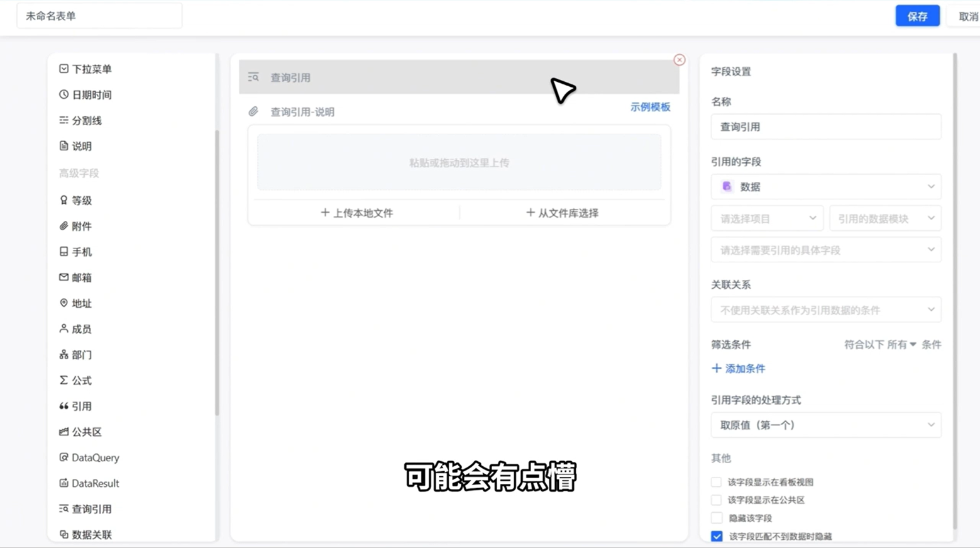Screen dimensions: 980x548
Task: Click the 查询引用-说明 field label
Action: (302, 112)
